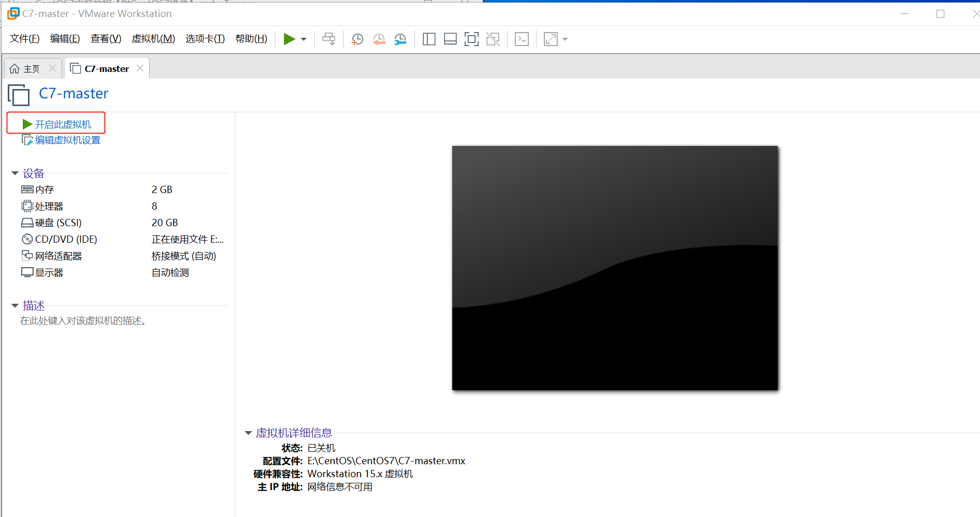Open the 选项卡(T) menu
The width and height of the screenshot is (980, 517).
pyautogui.click(x=205, y=39)
